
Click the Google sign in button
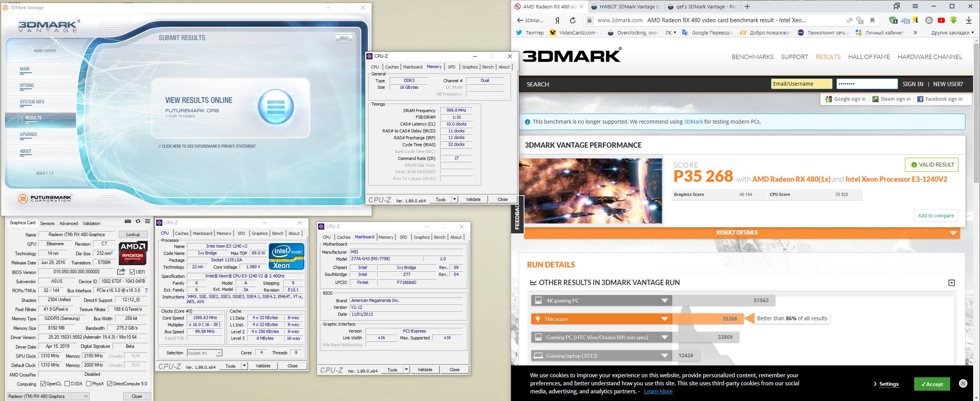tap(846, 99)
